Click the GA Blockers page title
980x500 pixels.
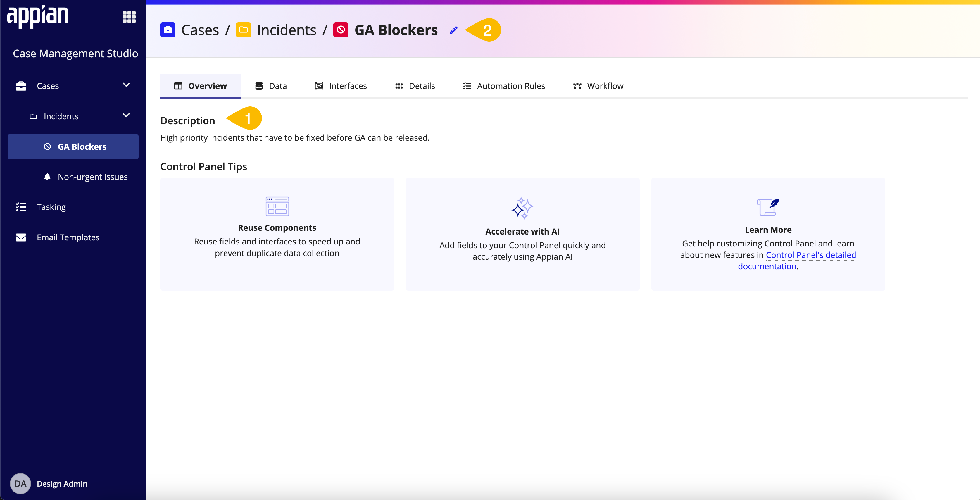pos(396,30)
